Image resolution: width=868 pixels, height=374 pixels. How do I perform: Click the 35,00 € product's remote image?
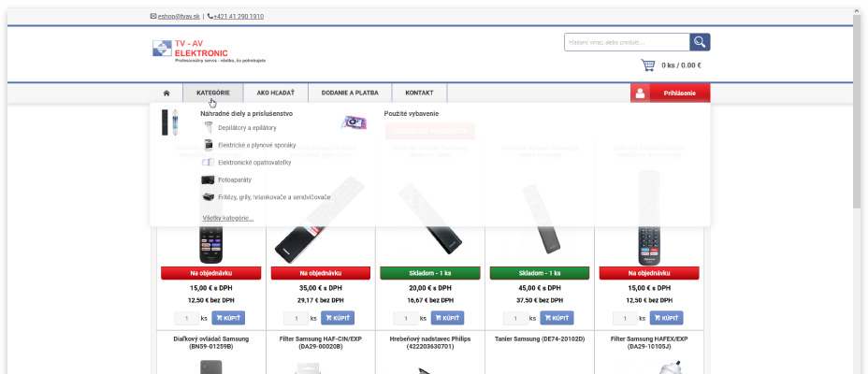tap(320, 219)
